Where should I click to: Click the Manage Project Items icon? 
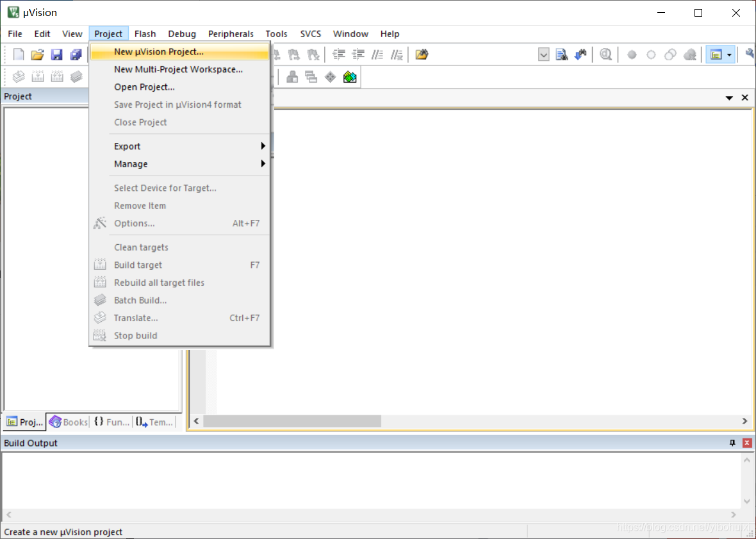(x=292, y=77)
